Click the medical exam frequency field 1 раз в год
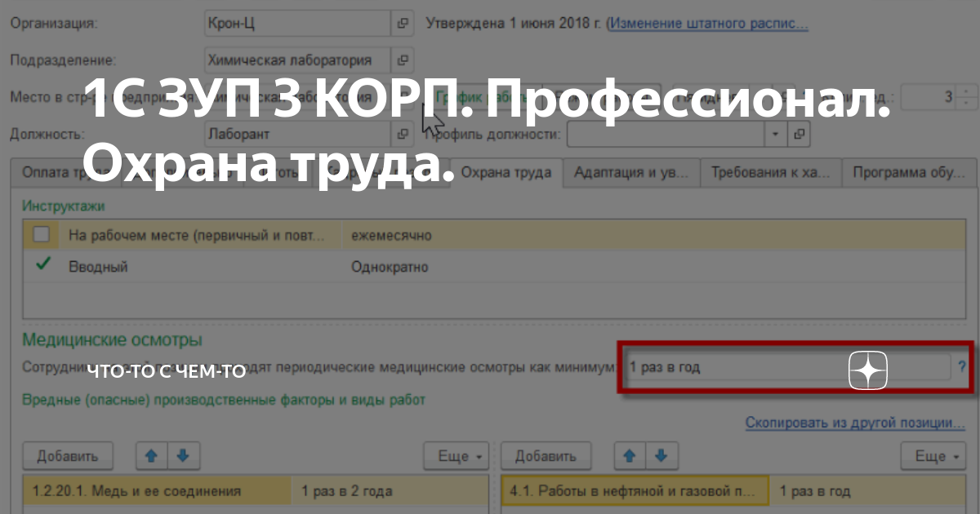This screenshot has width=980, height=514. coord(787,367)
